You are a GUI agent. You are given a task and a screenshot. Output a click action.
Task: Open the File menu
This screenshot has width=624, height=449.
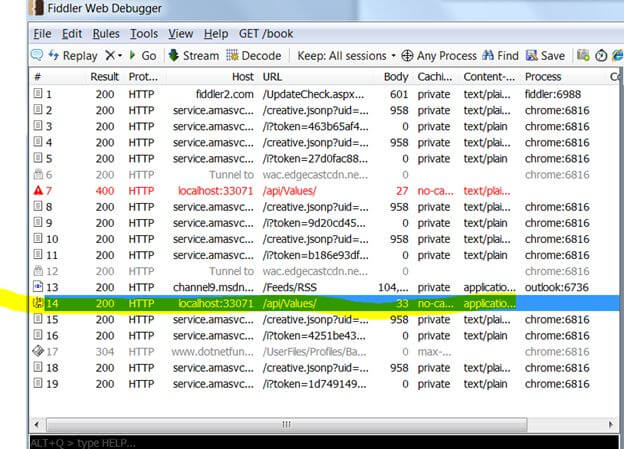coord(42,34)
